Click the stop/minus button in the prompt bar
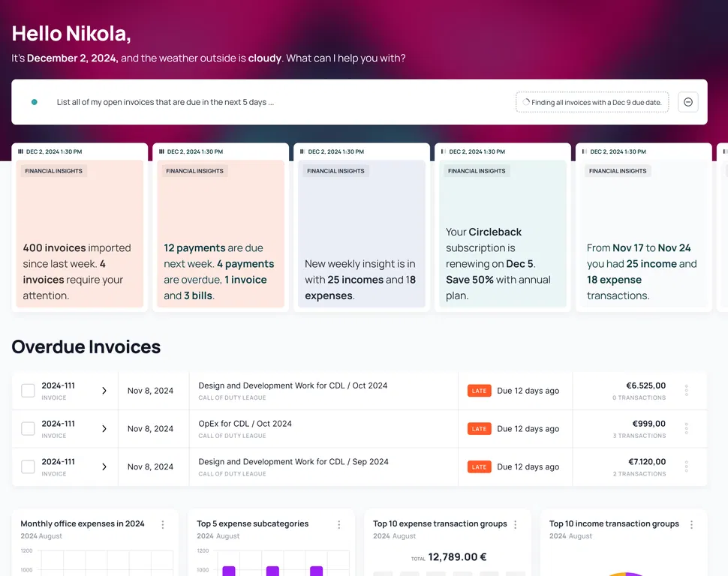Screen dimensions: 728x576 [x=688, y=102]
